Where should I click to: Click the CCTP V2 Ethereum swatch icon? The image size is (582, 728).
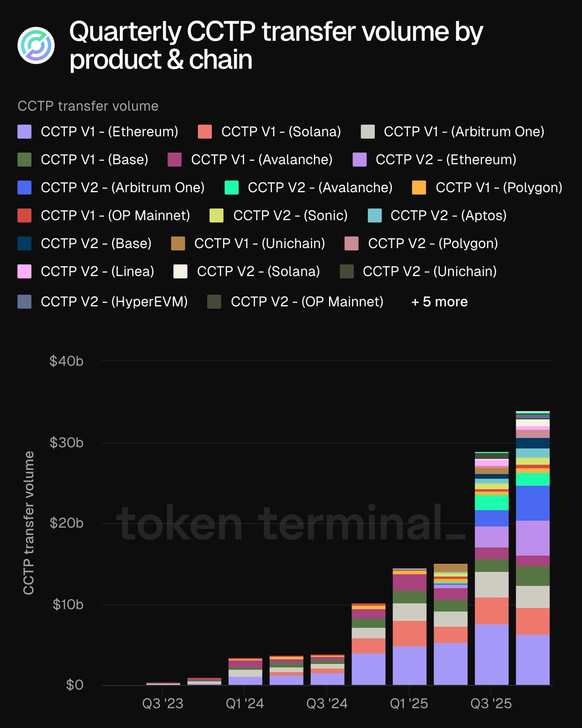coord(359,160)
